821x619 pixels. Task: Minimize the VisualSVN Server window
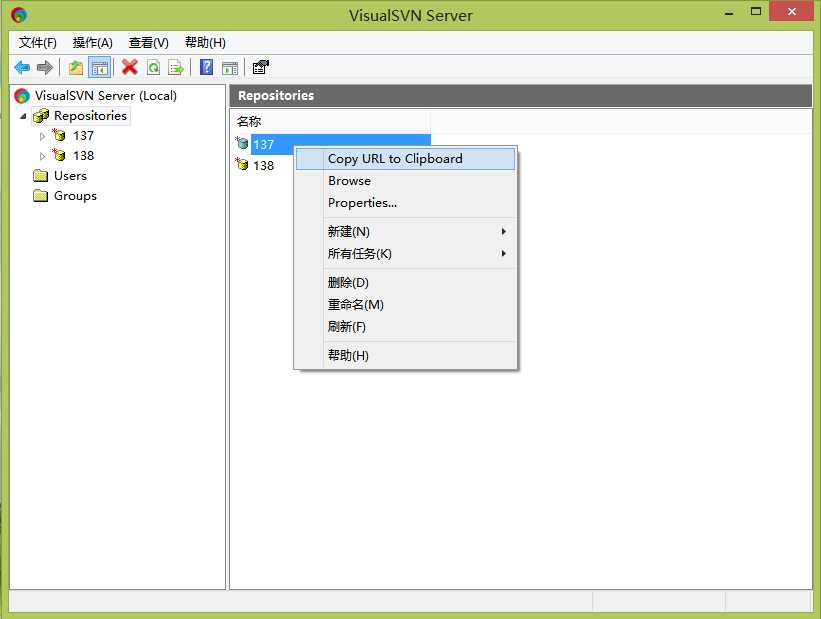(728, 13)
